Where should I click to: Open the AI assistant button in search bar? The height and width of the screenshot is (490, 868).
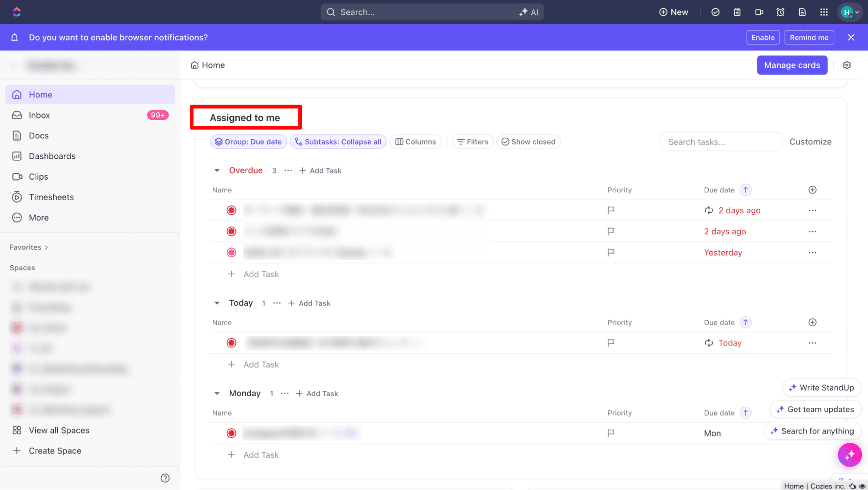528,12
